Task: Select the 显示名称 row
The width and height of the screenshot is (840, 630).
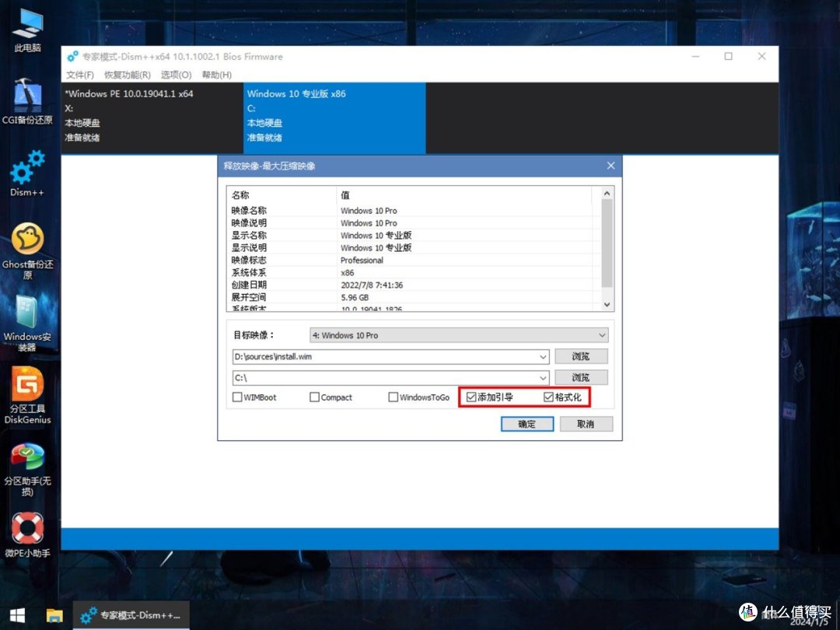Action: (410, 235)
